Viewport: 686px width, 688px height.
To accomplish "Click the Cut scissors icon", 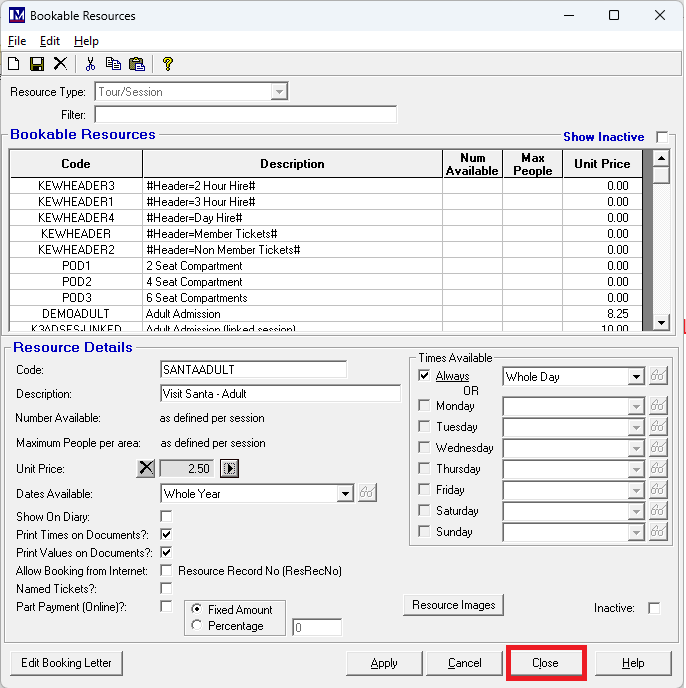I will point(90,63).
